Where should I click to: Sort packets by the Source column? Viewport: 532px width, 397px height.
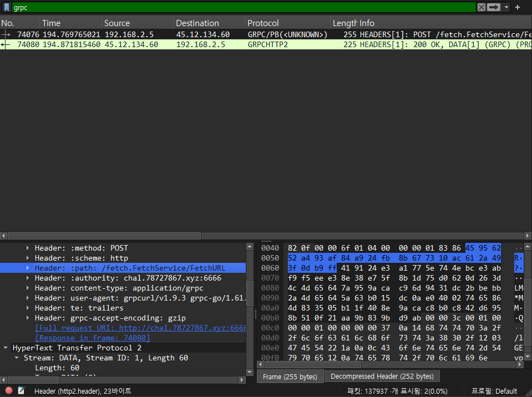coord(138,23)
